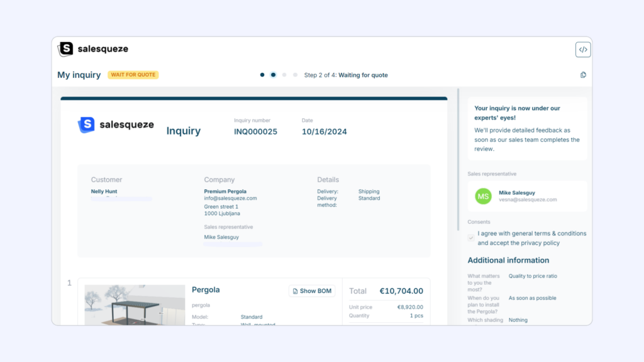Open the embed code icon button

coord(583,50)
